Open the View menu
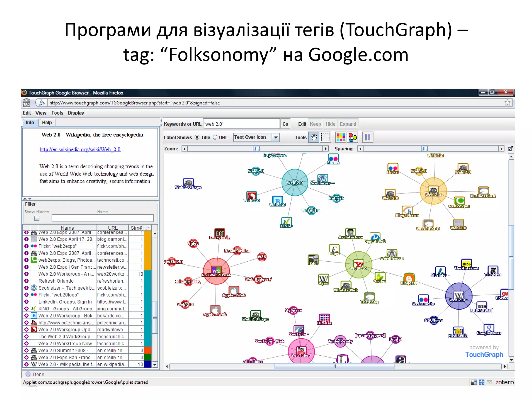532x399 pixels. point(41,113)
